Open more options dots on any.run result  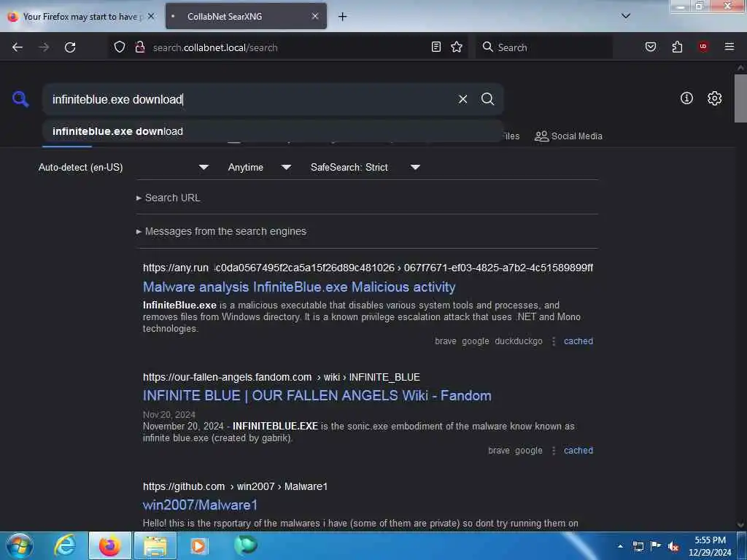554,341
